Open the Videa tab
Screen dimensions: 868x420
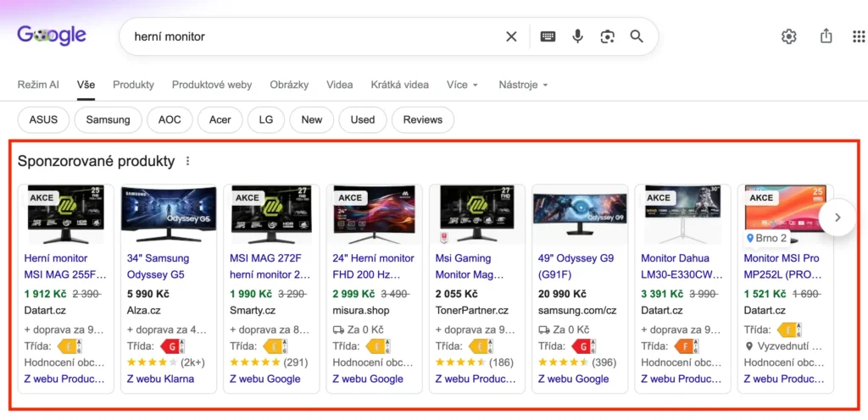340,86
